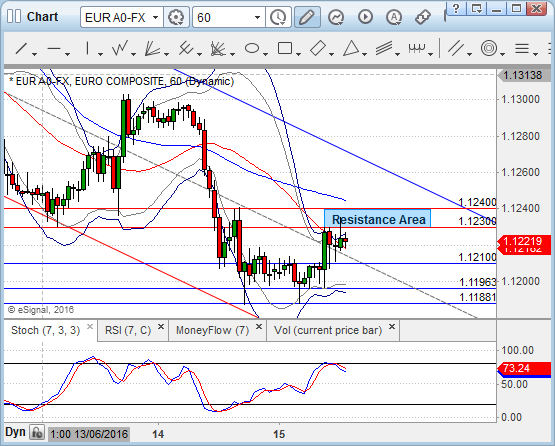The image size is (555, 446).
Task: Click the 1.12400 resistance line label
Action: coord(477,202)
